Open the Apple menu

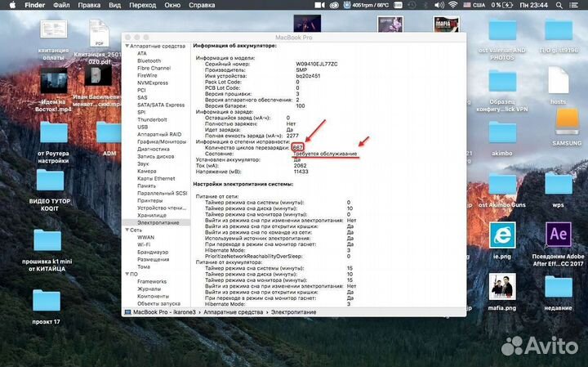12,5
